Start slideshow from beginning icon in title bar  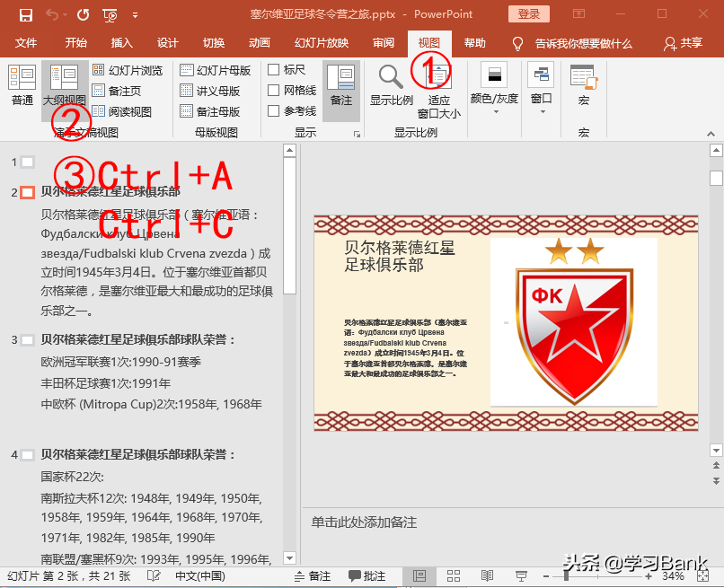[110, 15]
